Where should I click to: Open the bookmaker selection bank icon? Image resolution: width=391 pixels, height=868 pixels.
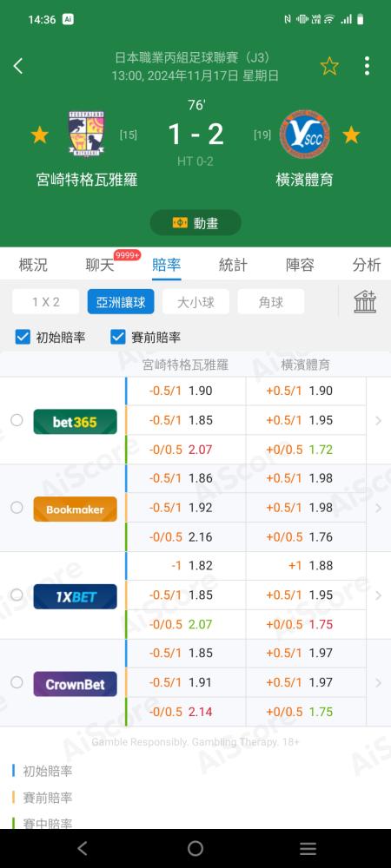(365, 302)
